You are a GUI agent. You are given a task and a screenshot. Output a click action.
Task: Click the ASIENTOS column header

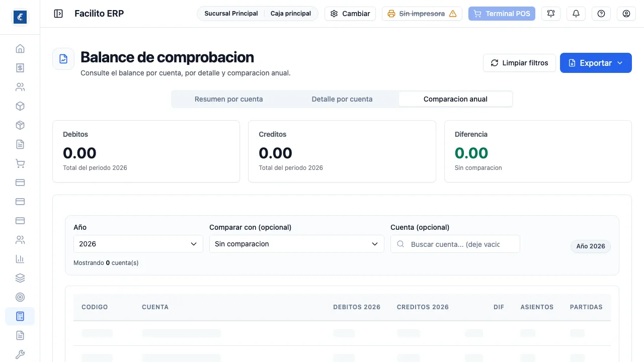coord(537,307)
